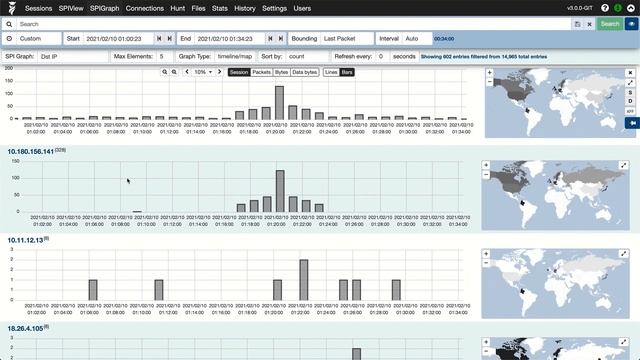Viewport: 640px width, 360px height.
Task: Click the green ES health status icon
Action: pos(618,8)
